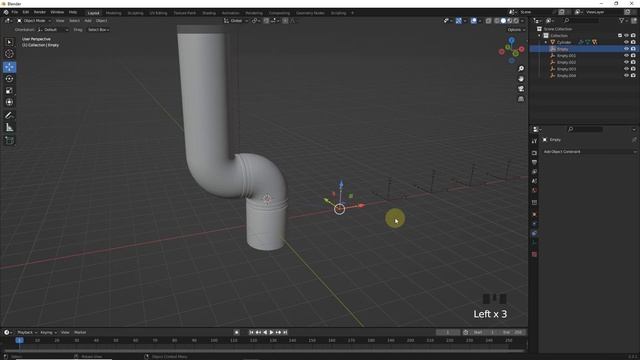Open the Global transform orientation dropdown
The image size is (640, 360).
[235, 20]
